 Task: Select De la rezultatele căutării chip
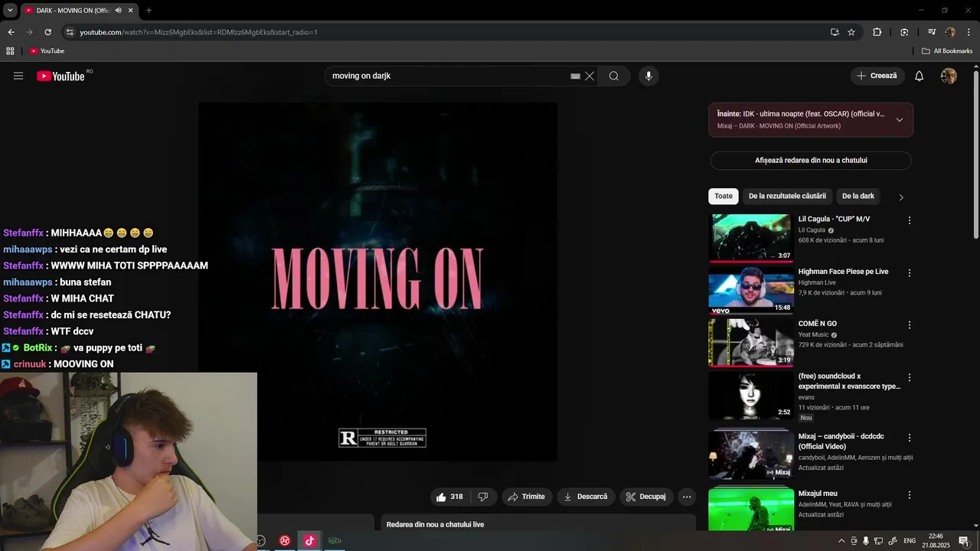coord(787,196)
